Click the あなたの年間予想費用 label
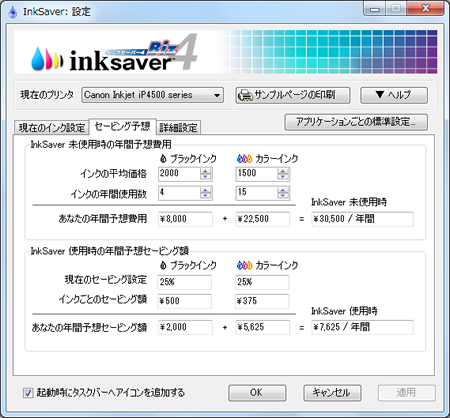 coord(103,219)
